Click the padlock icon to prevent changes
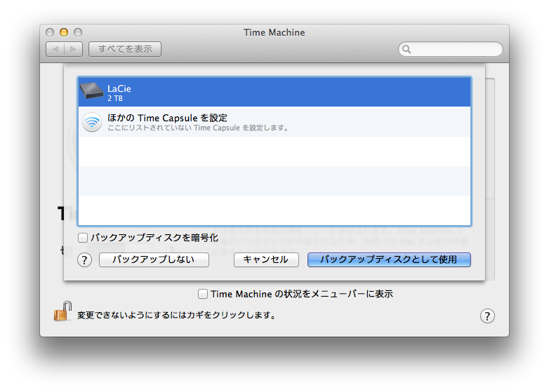Viewport: 549px width, 392px height. click(x=62, y=311)
